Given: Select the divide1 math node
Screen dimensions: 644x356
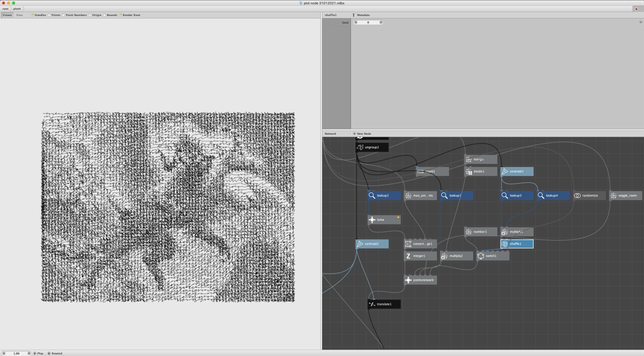Looking at the screenshot, I should [x=480, y=171].
